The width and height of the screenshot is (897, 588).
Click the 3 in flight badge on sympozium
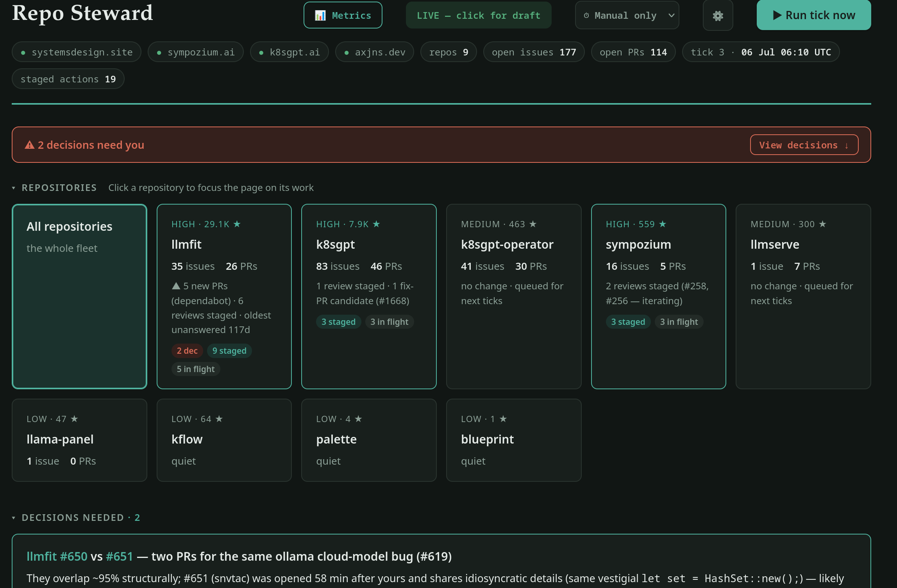click(x=679, y=322)
